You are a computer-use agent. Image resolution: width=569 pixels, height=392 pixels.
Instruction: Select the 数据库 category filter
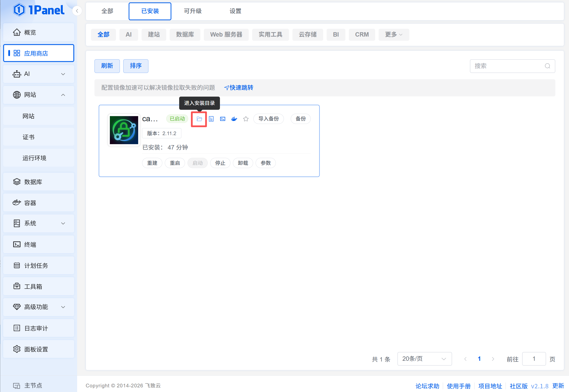click(x=185, y=35)
